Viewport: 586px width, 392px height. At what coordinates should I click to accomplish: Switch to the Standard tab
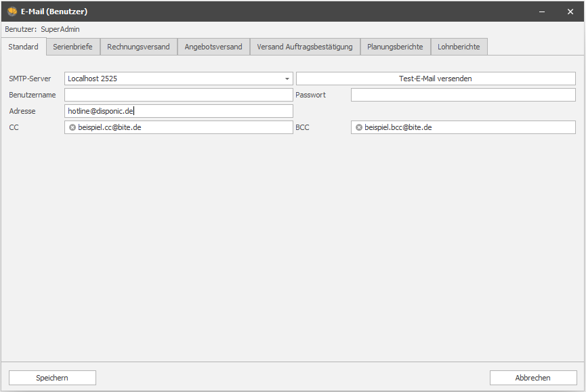tap(23, 47)
